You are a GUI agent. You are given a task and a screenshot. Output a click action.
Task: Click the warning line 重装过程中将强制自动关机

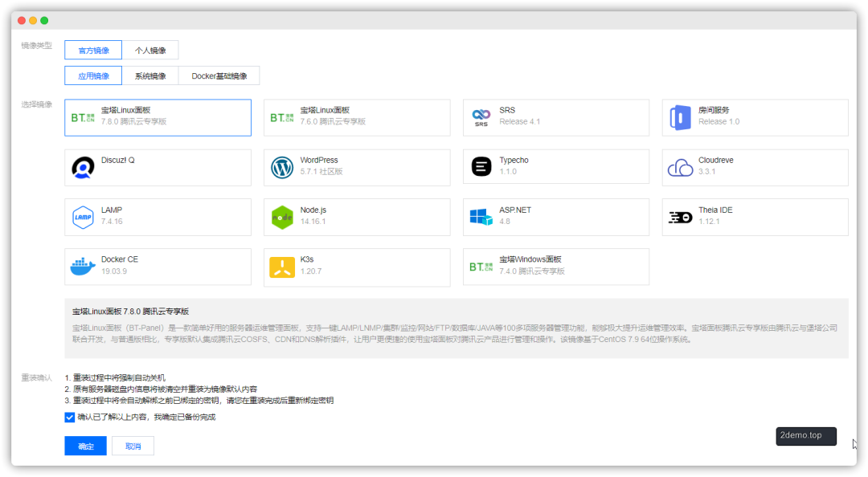click(115, 378)
